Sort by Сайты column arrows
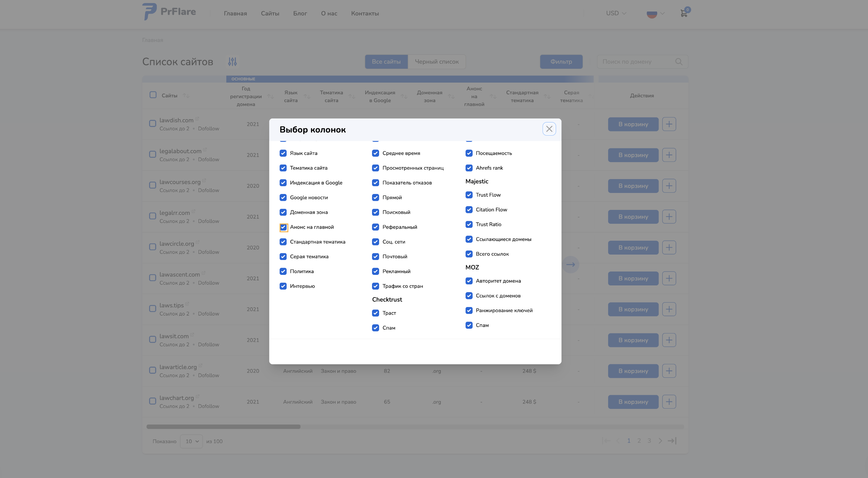The width and height of the screenshot is (868, 478). coord(186,96)
